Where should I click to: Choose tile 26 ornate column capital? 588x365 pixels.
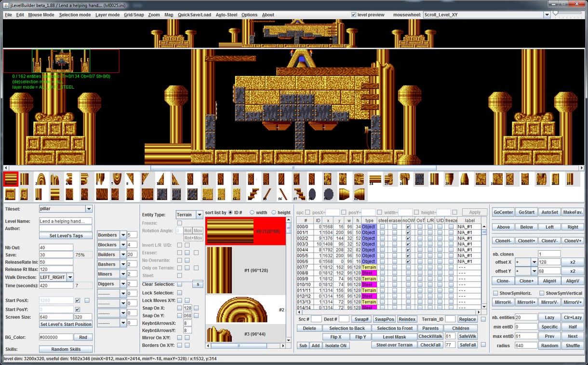tap(404, 179)
